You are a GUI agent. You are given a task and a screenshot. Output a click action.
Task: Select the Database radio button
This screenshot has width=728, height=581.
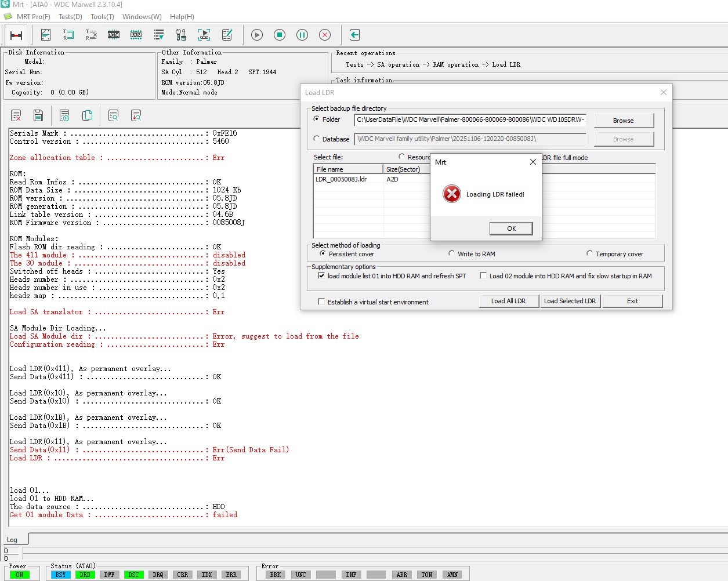click(x=317, y=139)
